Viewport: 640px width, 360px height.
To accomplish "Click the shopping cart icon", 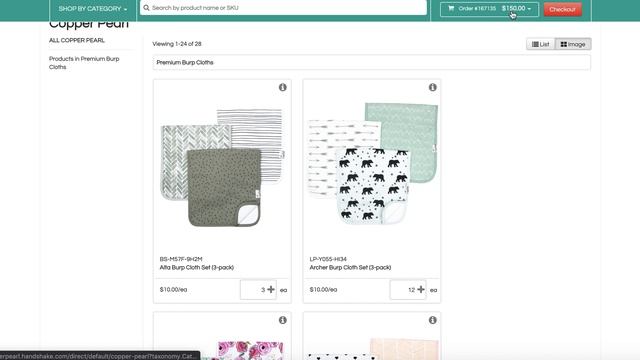I will coord(451,8).
